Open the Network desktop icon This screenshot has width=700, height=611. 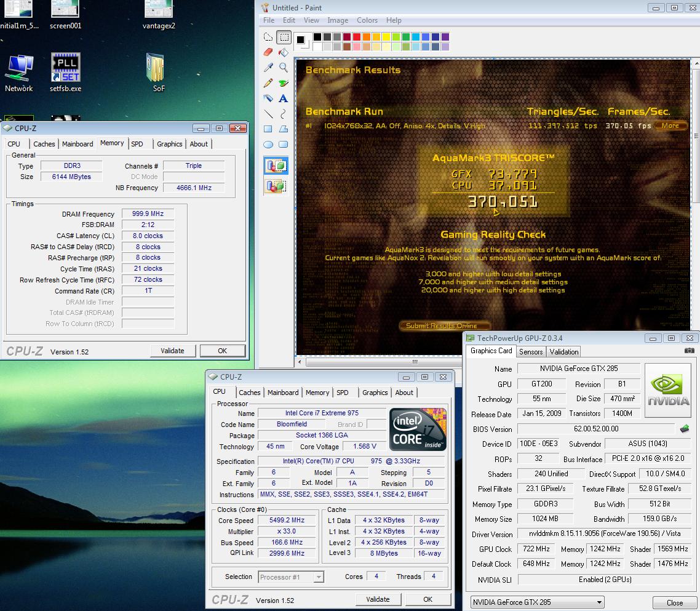pyautogui.click(x=18, y=73)
